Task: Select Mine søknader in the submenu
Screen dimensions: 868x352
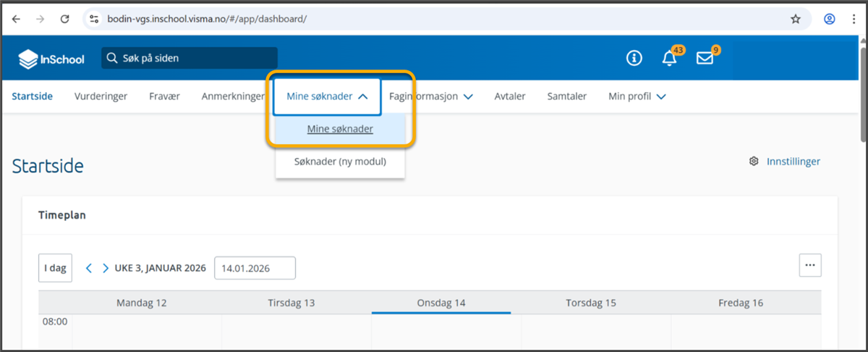Action: [x=340, y=129]
